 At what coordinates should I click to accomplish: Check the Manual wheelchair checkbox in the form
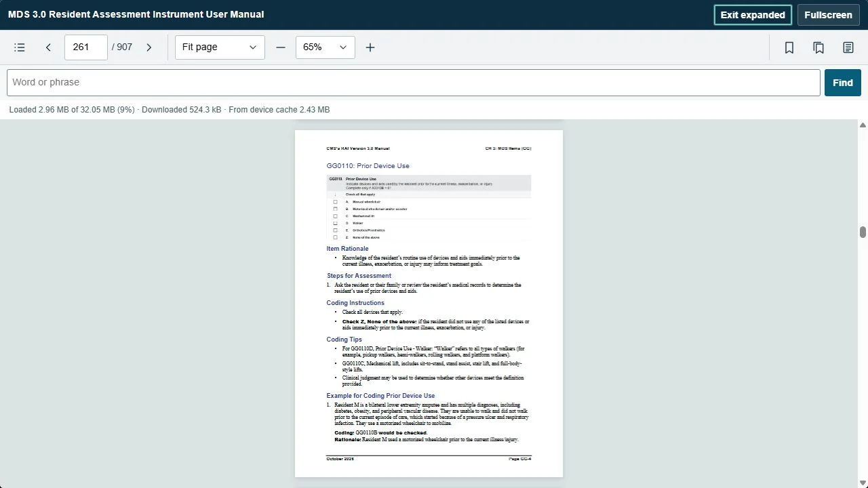click(335, 202)
